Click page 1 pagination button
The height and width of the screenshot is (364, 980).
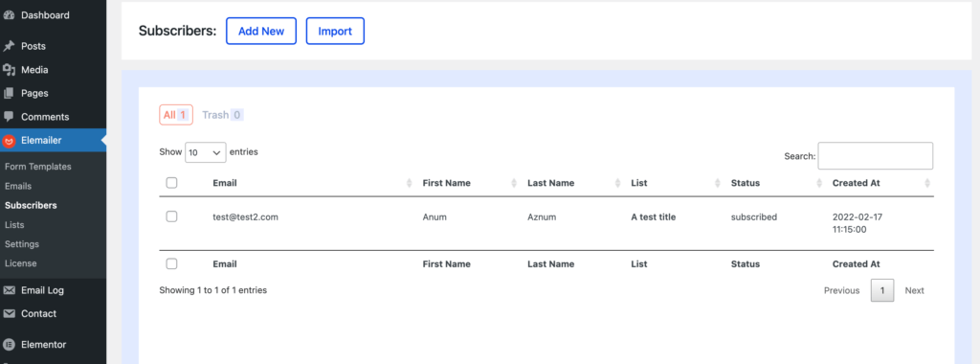click(882, 291)
